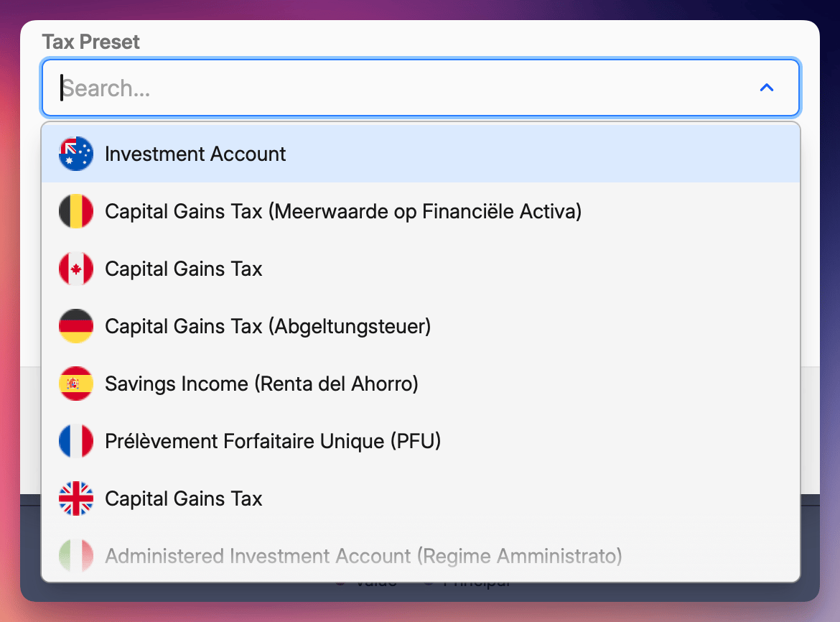Click the faded Italian flag icon
The height and width of the screenshot is (622, 840).
click(75, 555)
